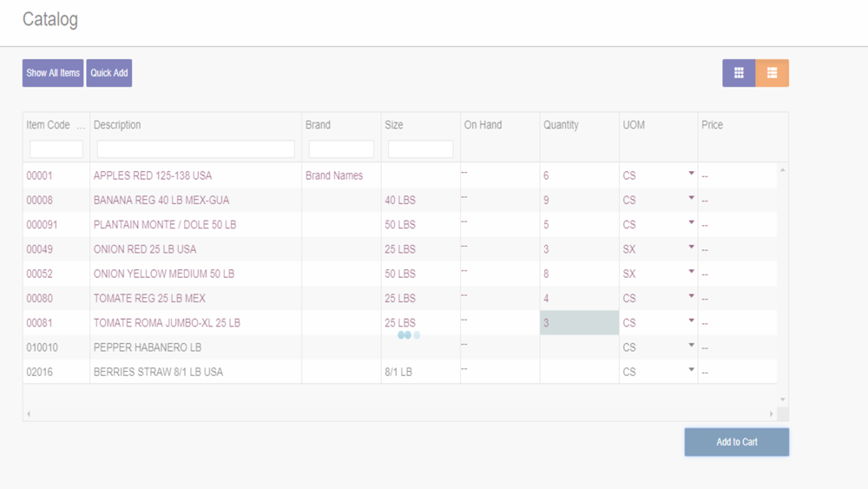This screenshot has height=489, width=868.
Task: Open the Quick Add button
Action: (109, 73)
